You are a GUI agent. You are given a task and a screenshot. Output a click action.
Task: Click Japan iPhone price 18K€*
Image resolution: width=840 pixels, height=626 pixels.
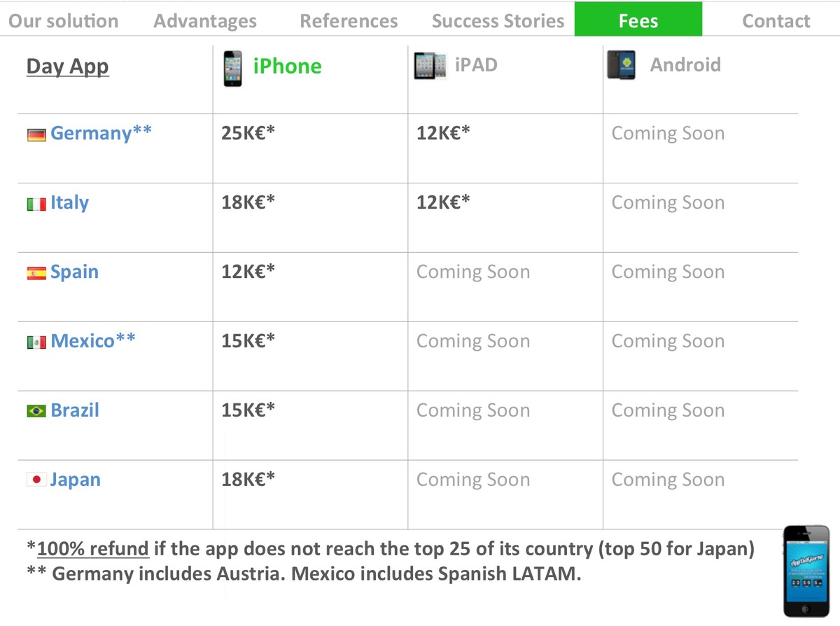[x=248, y=480]
